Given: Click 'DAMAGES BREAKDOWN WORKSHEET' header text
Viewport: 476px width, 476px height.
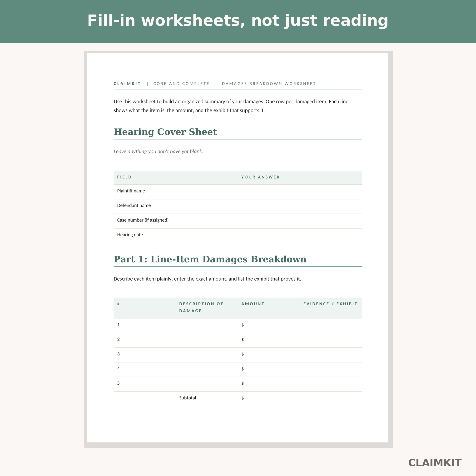Looking at the screenshot, I should tap(269, 84).
